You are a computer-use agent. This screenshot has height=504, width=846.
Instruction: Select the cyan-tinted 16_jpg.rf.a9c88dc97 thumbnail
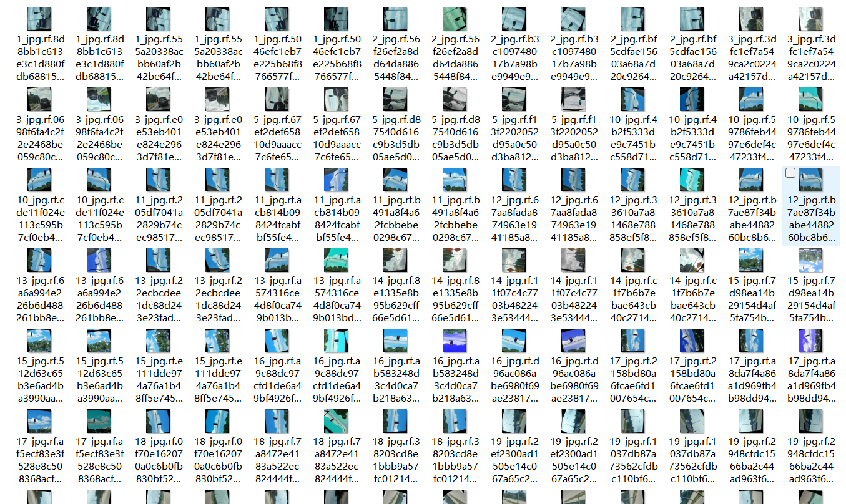point(337,341)
